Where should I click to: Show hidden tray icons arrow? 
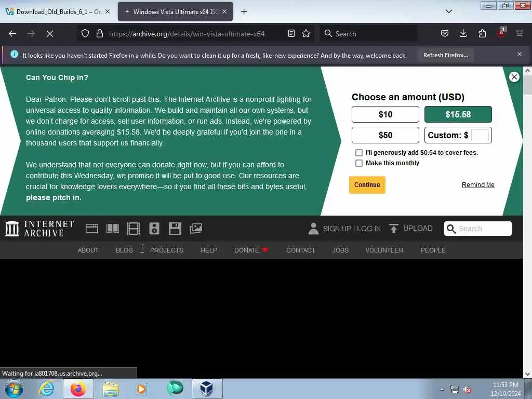click(442, 390)
